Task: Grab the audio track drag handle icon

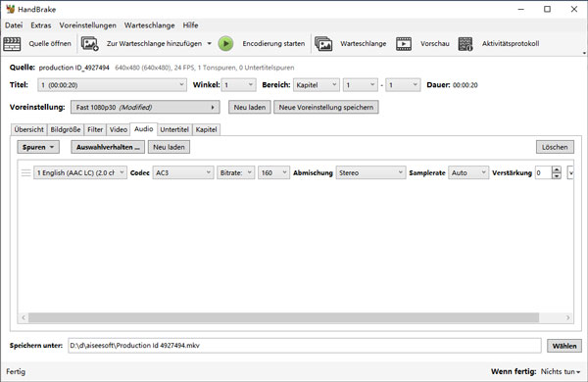Action: 25,172
